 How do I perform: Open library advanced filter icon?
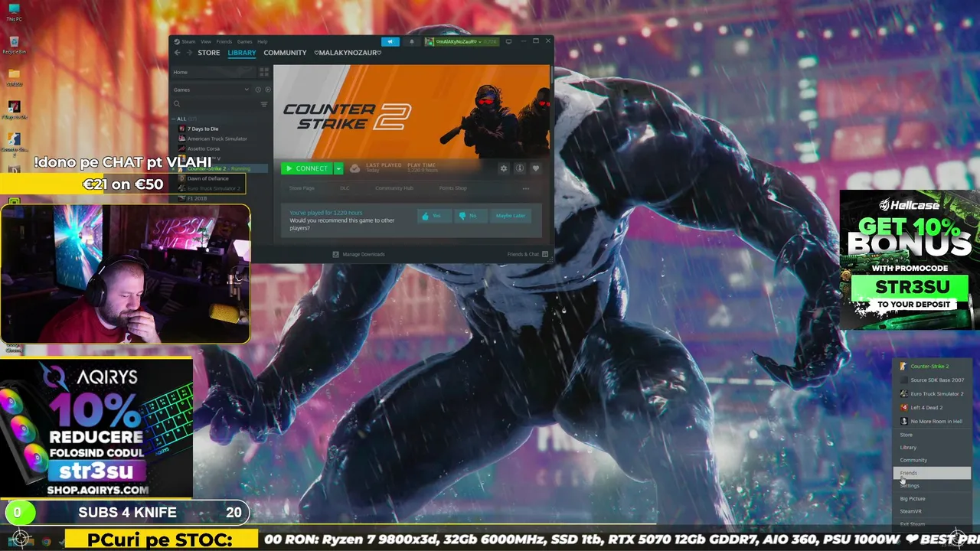(264, 104)
